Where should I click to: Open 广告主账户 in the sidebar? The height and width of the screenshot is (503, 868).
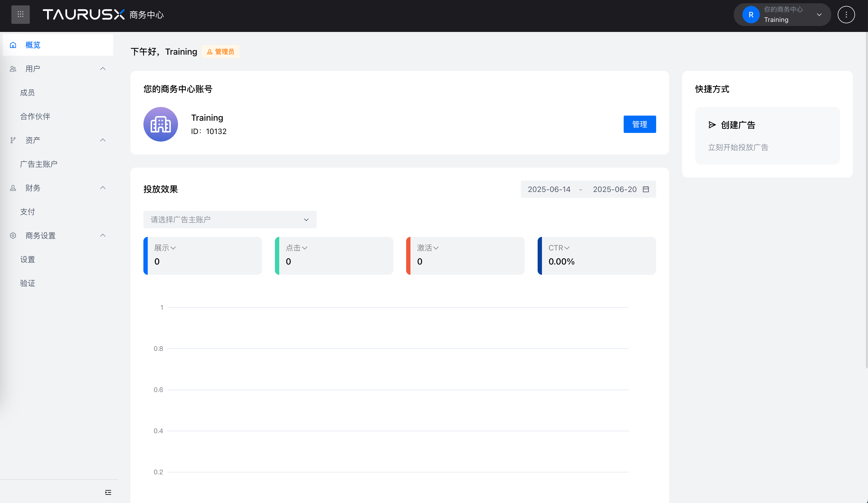[x=39, y=164]
